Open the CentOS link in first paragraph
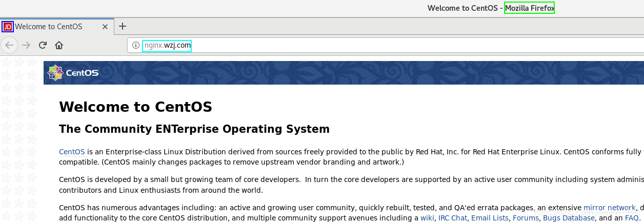Viewport: 644px width, 222px height. coord(72,152)
